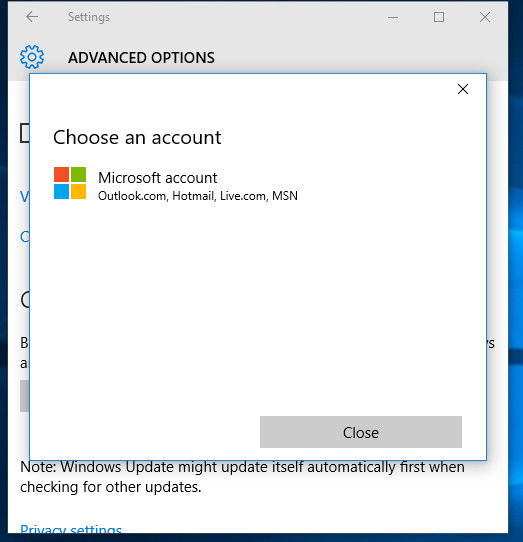Click the ADVANCED OPTIONS heading text
Viewport: 523px width, 542px height.
[141, 58]
